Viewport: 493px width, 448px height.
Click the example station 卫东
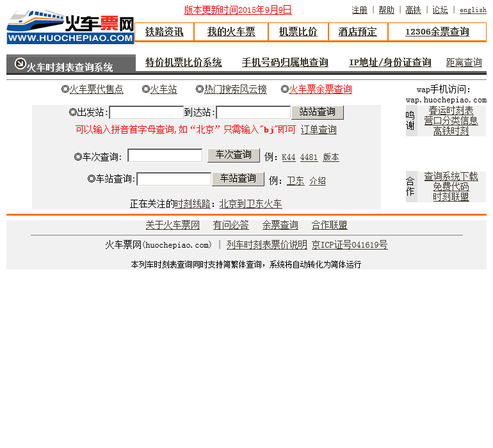click(296, 180)
